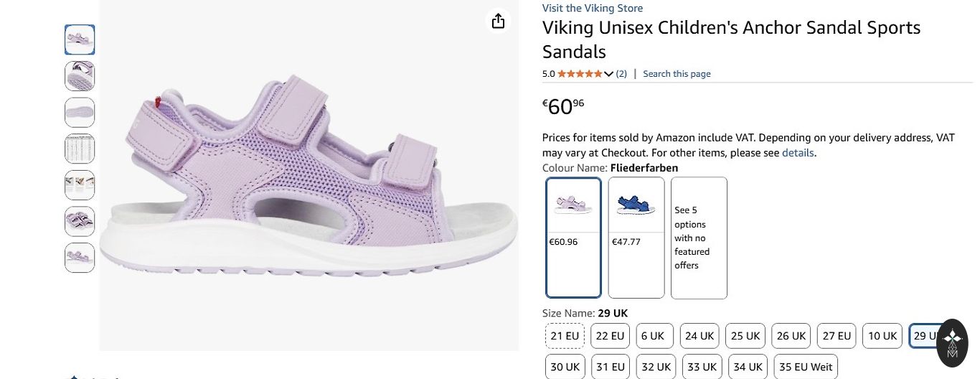Select size 24 UK
980x379 pixels.
click(x=699, y=336)
